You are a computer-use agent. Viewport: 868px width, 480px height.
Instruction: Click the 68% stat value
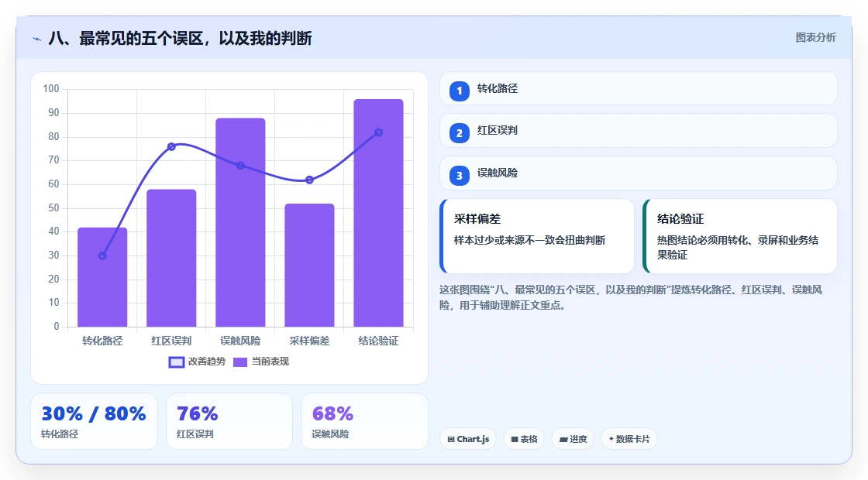click(x=332, y=413)
